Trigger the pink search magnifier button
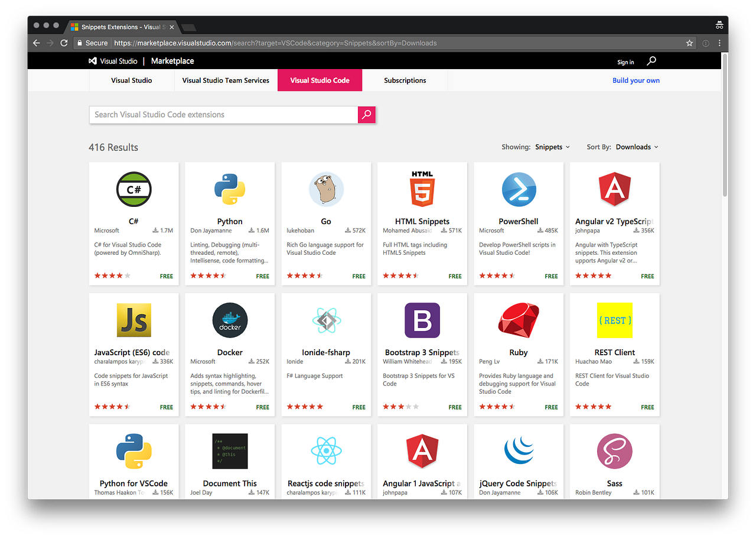Screen dimensions: 756x539 366,115
